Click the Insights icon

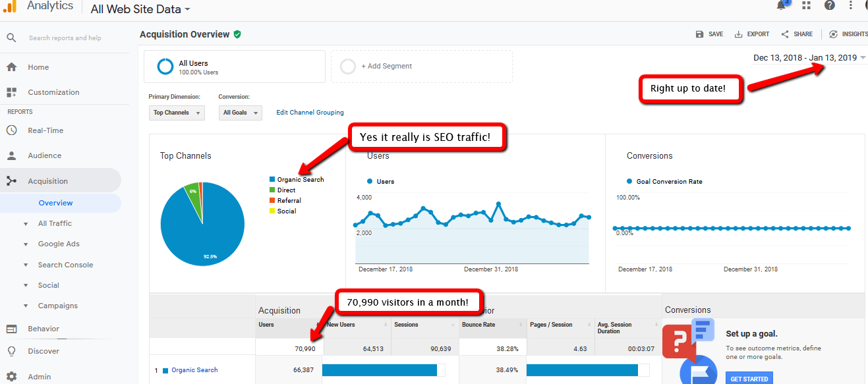point(834,34)
